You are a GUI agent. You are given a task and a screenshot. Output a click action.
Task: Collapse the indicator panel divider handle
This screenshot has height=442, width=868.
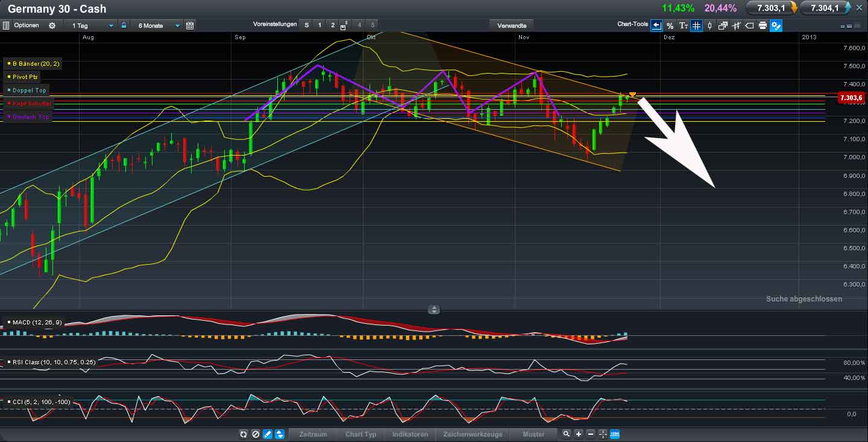pyautogui.click(x=433, y=309)
